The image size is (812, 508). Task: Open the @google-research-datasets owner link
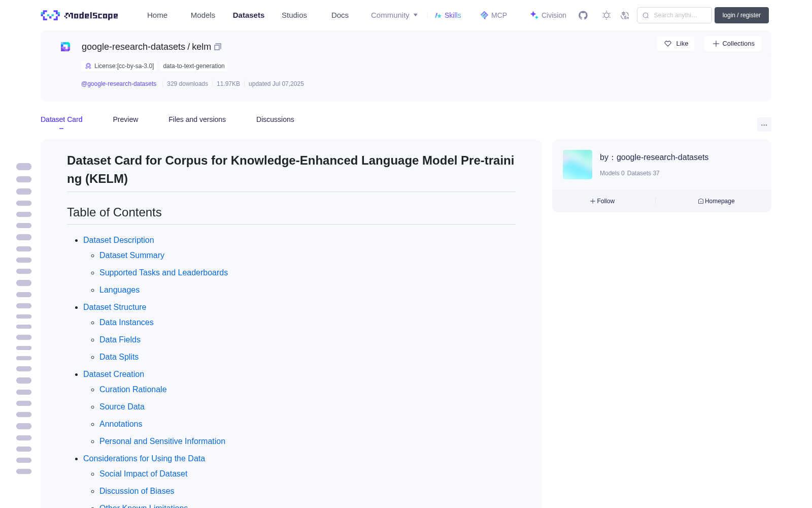point(119,84)
